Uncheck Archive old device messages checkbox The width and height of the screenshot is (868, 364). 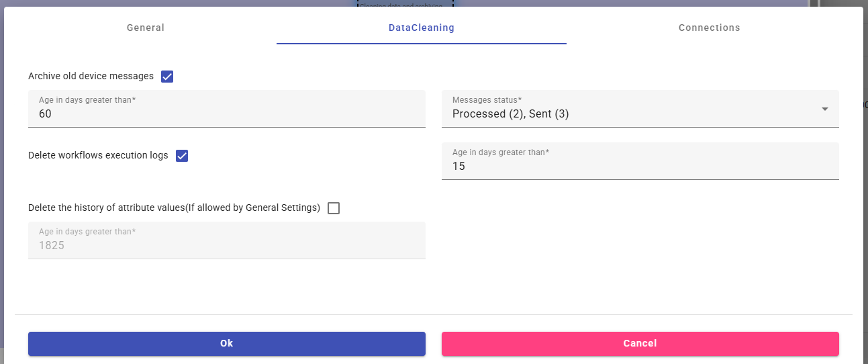click(167, 77)
